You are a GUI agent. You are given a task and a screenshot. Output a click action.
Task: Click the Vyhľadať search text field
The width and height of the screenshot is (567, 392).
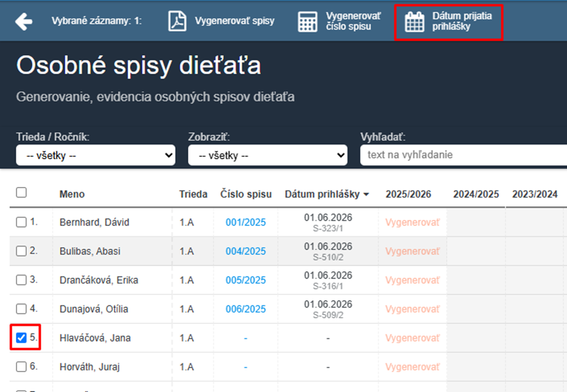(x=464, y=155)
